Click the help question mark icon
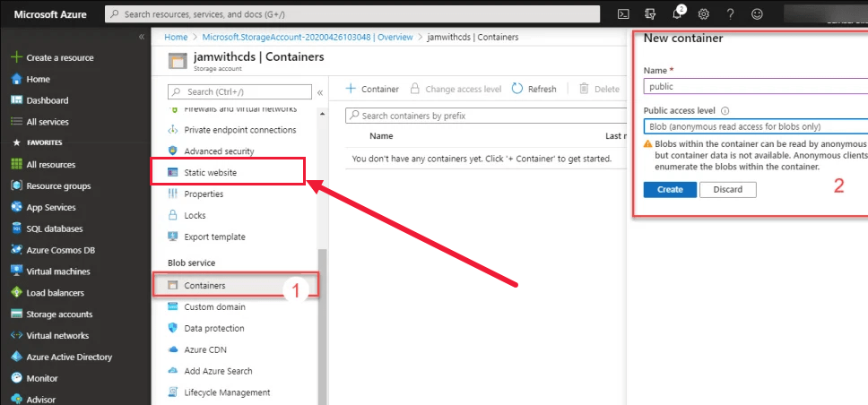The width and height of the screenshot is (868, 405). pyautogui.click(x=731, y=14)
